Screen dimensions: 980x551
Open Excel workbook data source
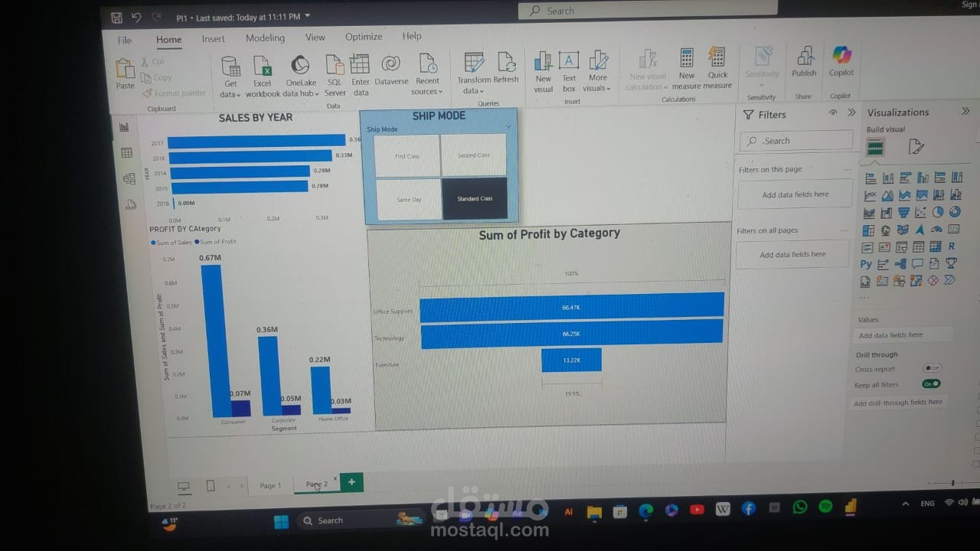[263, 77]
